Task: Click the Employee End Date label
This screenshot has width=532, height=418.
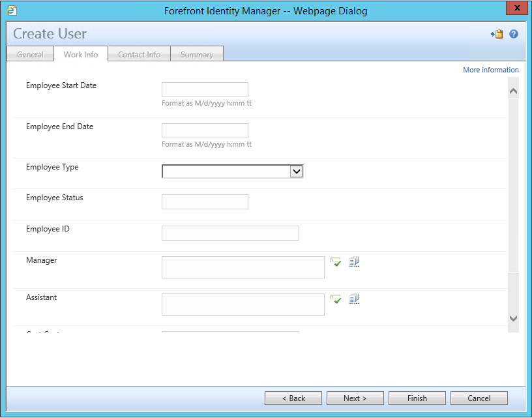Action: coord(60,127)
